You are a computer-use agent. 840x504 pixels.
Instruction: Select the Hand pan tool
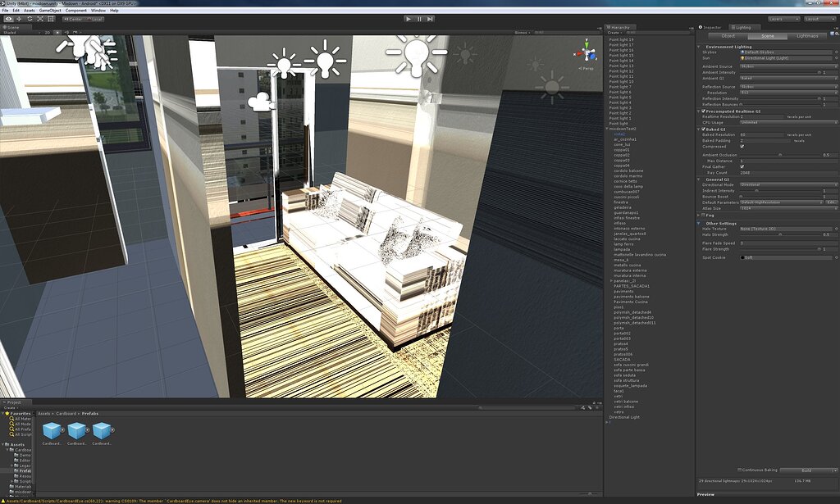pyautogui.click(x=8, y=18)
